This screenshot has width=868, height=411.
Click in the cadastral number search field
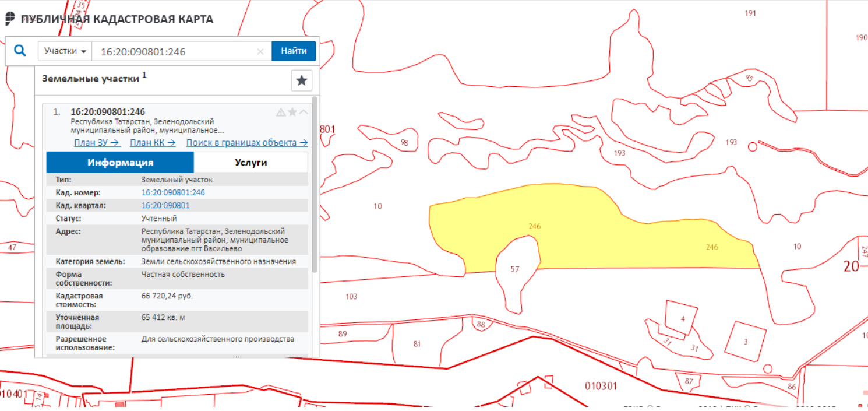point(175,51)
